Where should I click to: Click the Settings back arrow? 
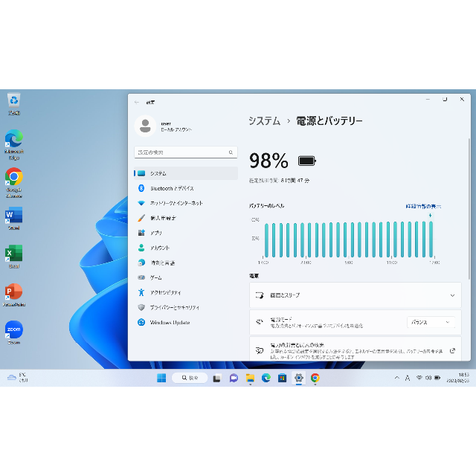pyautogui.click(x=137, y=103)
